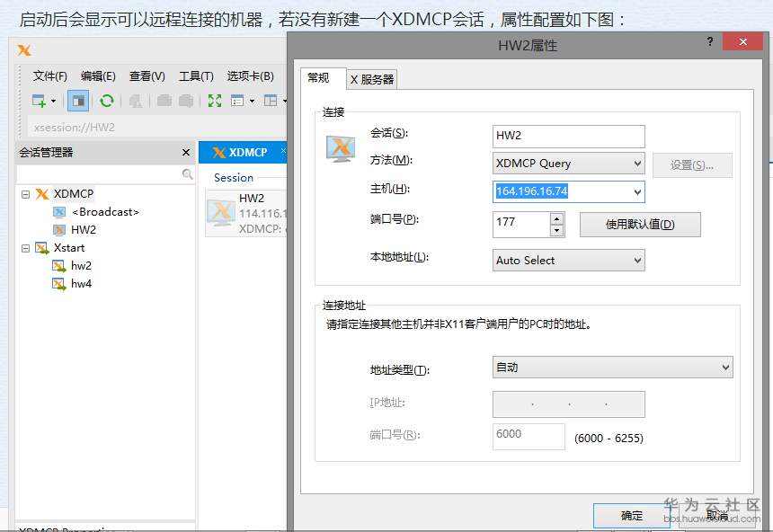Click the new session icon in toolbar

(39, 101)
